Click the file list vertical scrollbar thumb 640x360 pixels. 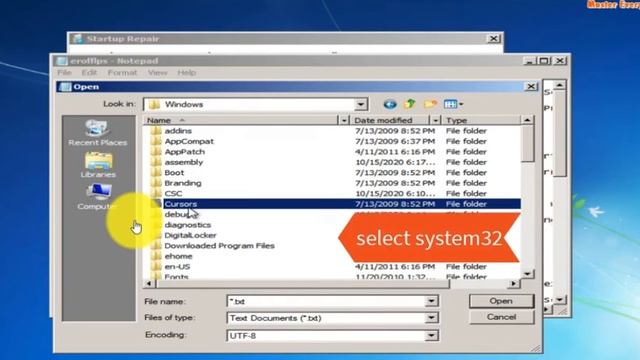[x=527, y=143]
